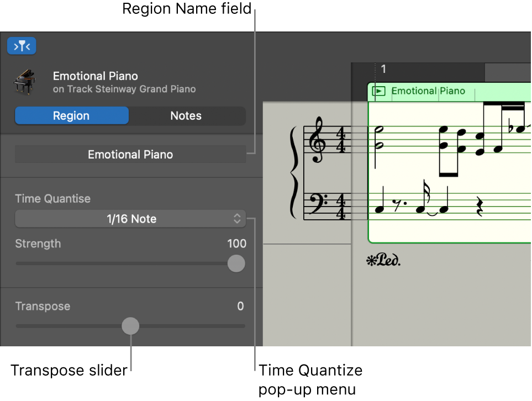Screen dimensions: 532x401
Task: Click bar number 1 in the ruler
Action: pyautogui.click(x=383, y=69)
